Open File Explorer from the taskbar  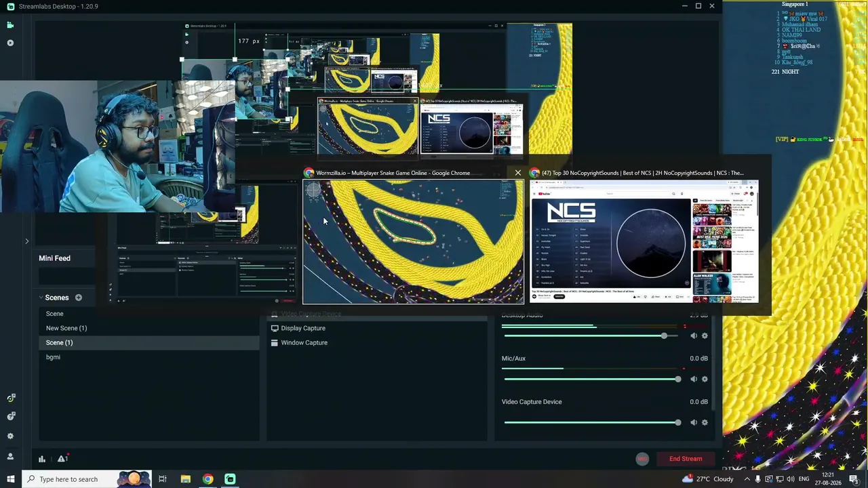coord(185,479)
